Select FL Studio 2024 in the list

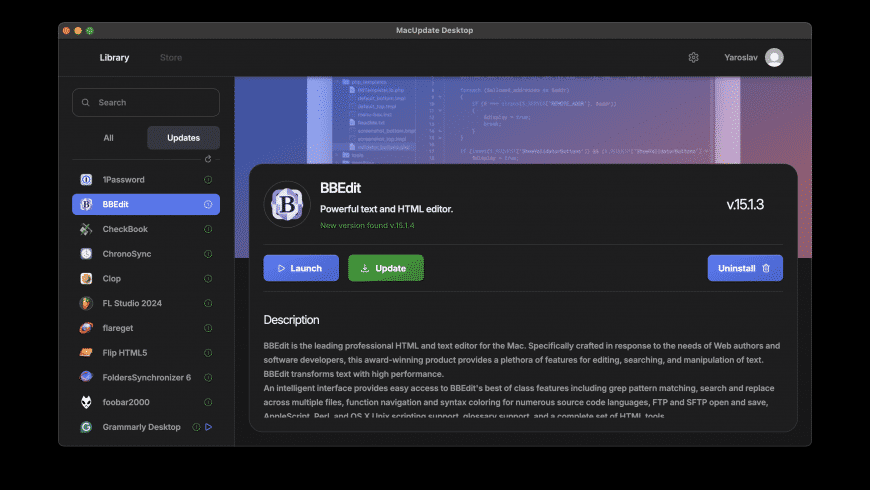[x=146, y=303]
